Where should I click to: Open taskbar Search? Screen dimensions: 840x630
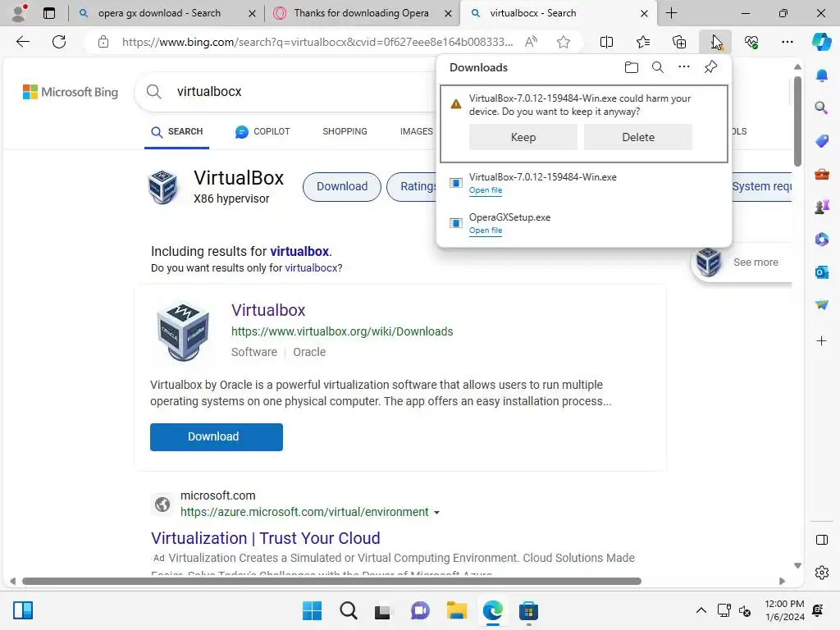pos(348,610)
